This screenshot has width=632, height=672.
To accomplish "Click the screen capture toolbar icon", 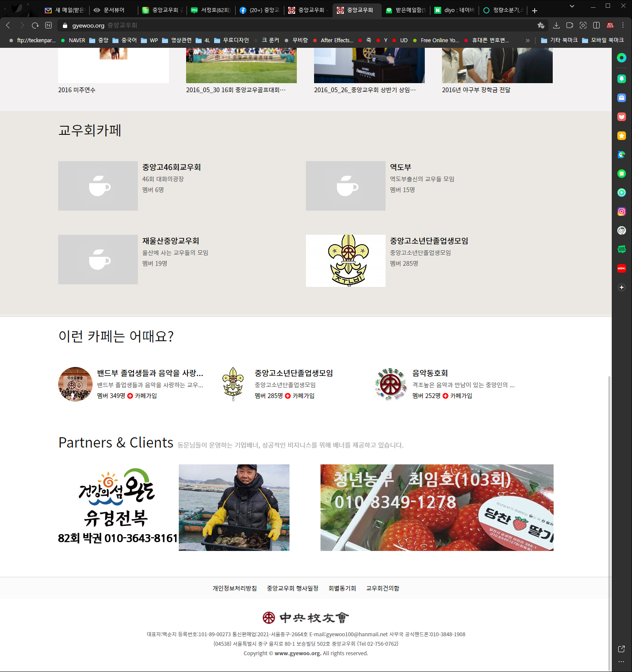I will tap(583, 25).
